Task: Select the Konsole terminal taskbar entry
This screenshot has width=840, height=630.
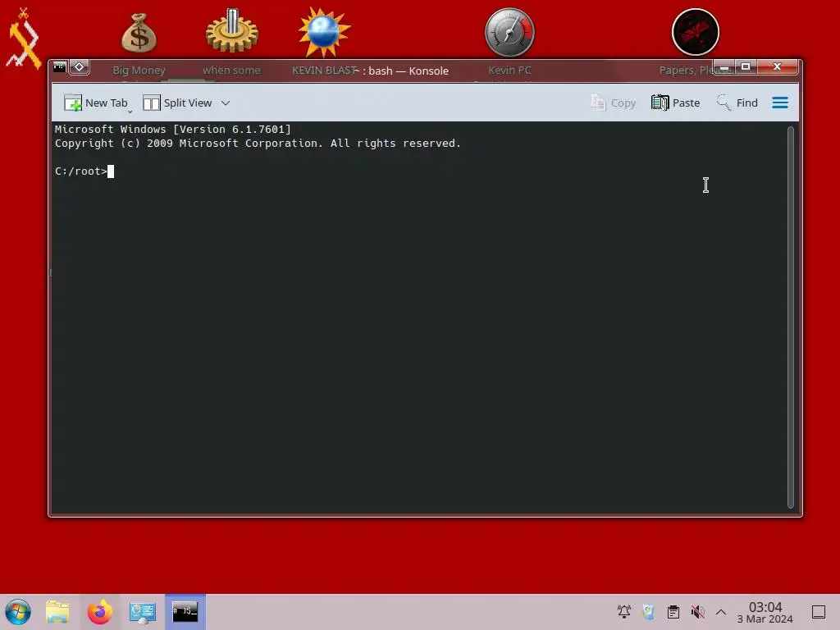Action: [185, 612]
